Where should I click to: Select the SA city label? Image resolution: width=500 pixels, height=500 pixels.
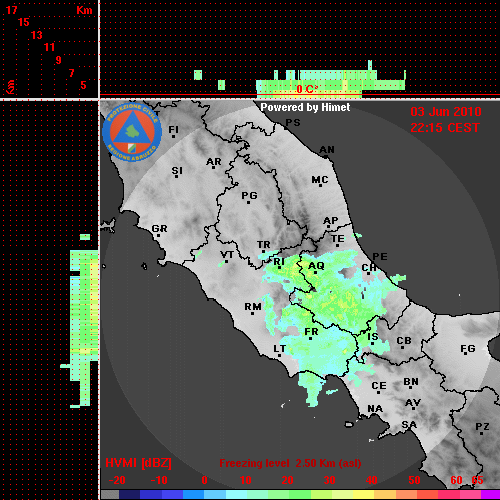[409, 425]
